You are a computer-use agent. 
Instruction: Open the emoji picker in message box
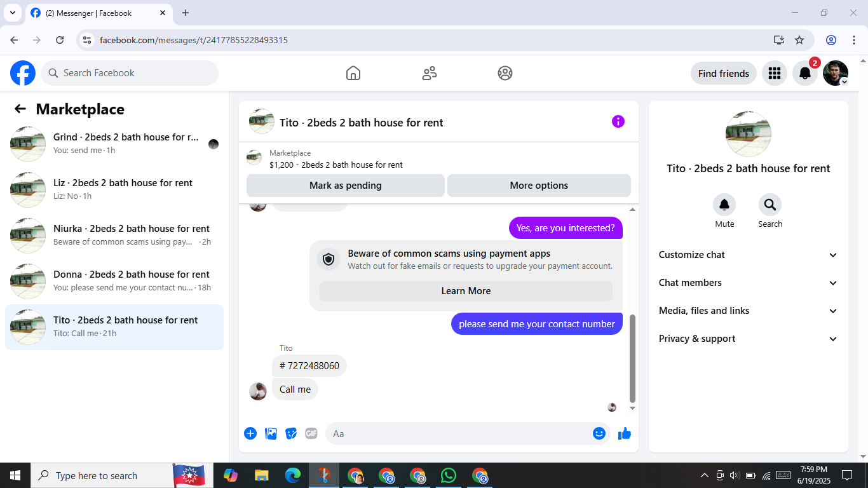599,433
